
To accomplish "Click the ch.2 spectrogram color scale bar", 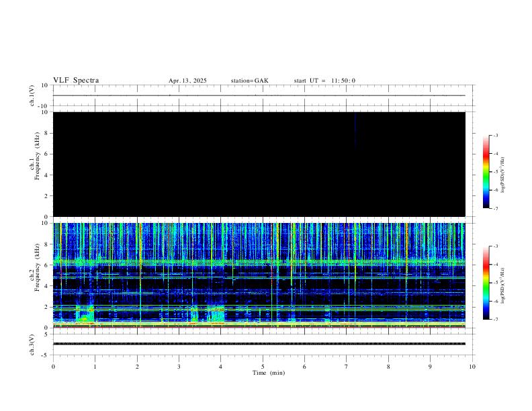I will pyautogui.click(x=486, y=283).
